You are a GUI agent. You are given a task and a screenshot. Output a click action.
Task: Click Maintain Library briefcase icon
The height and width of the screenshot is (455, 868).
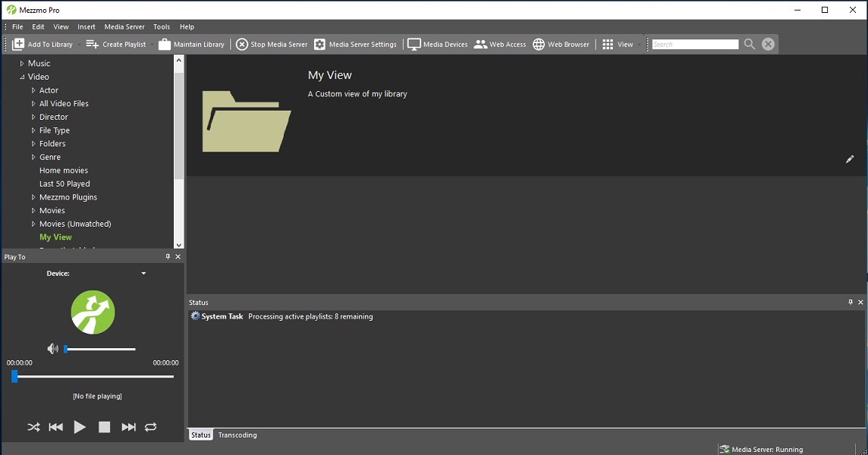pyautogui.click(x=165, y=44)
